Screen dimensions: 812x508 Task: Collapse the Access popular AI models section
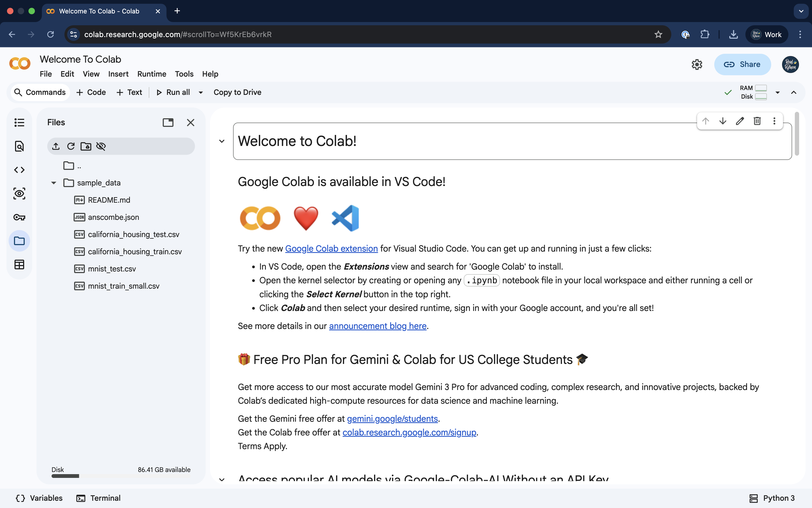tap(222, 480)
